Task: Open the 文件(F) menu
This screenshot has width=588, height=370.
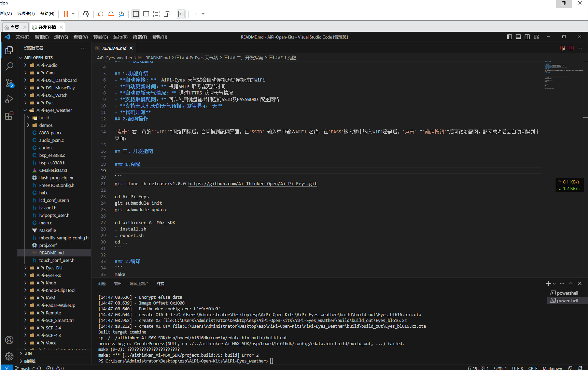Action: click(x=23, y=37)
